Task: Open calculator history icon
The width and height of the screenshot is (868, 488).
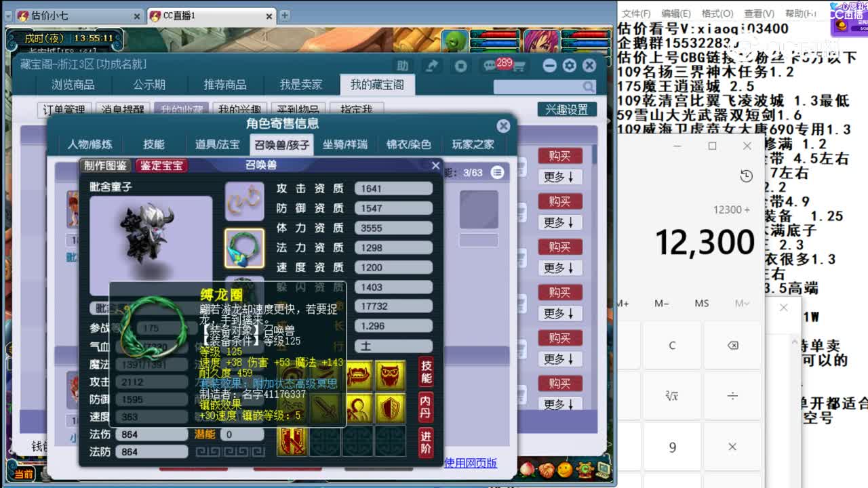Action: point(747,176)
